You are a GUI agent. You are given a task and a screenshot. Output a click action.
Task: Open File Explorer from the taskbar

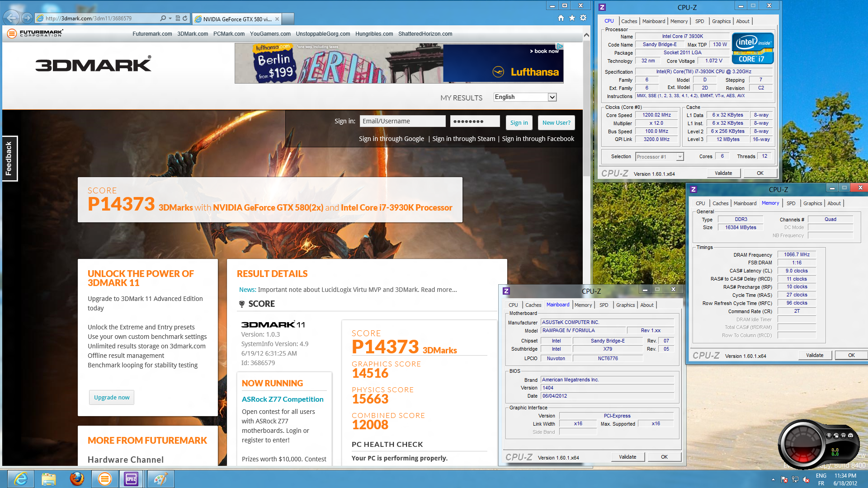48,479
